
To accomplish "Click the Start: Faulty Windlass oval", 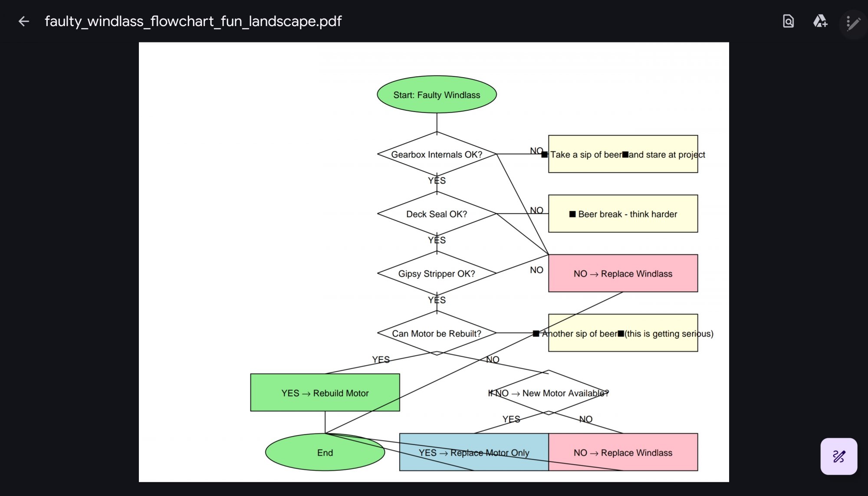I will [437, 95].
